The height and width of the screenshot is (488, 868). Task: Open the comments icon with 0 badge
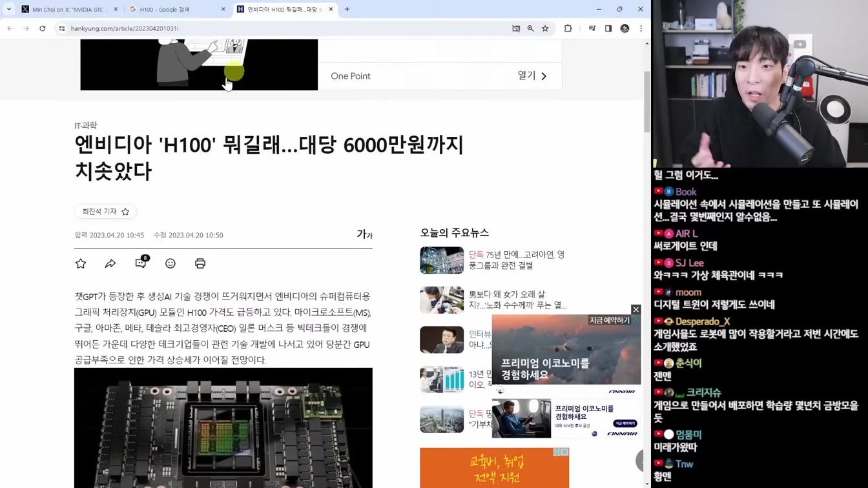click(141, 262)
